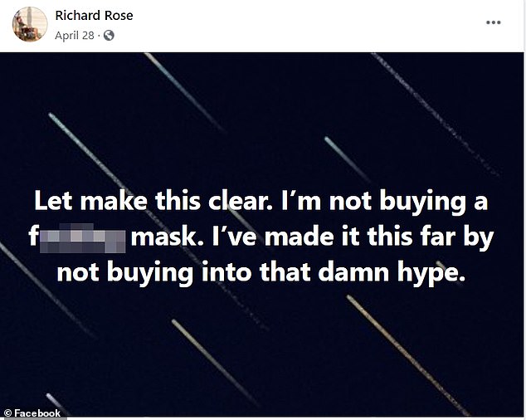Click the word "Let" starting the post text
Screen dimensions: 526x420
pyautogui.click(x=51, y=203)
